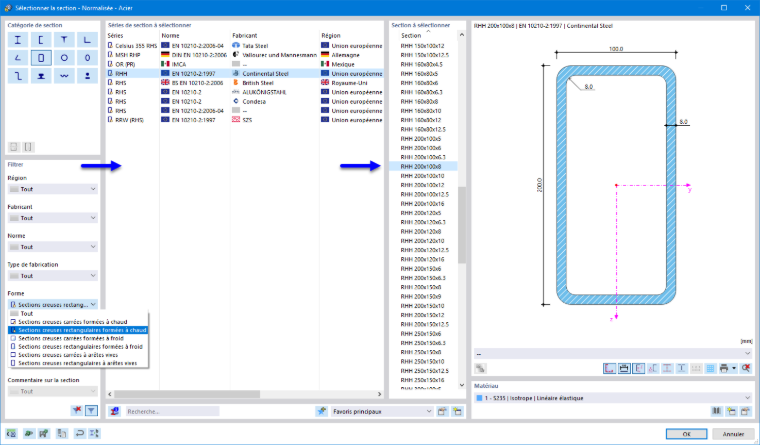
Task: Click the Annuler button
Action: tap(733, 434)
